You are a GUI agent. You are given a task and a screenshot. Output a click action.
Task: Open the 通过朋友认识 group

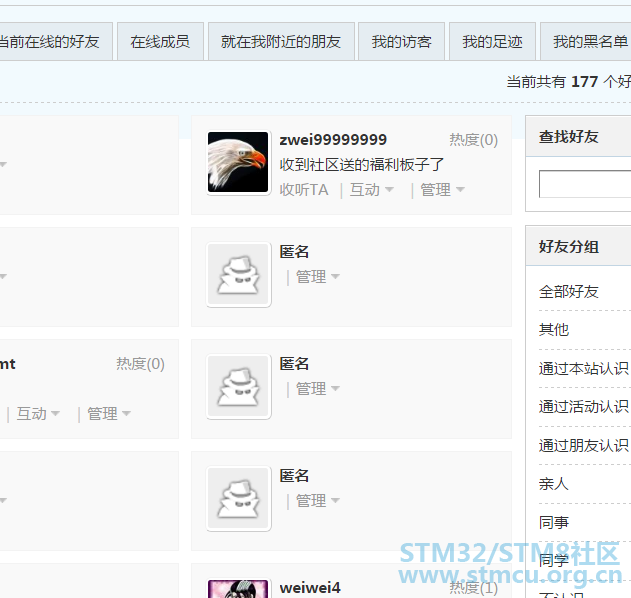(584, 445)
